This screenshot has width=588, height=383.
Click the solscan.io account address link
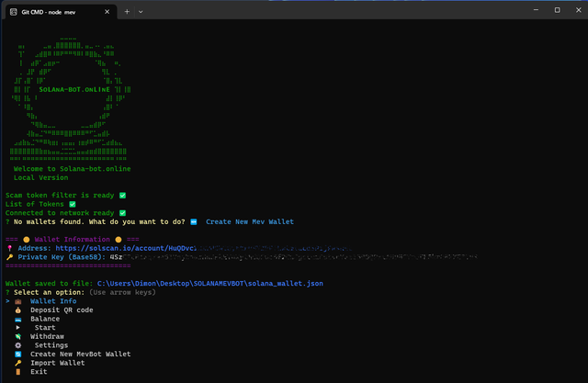pyautogui.click(x=203, y=248)
